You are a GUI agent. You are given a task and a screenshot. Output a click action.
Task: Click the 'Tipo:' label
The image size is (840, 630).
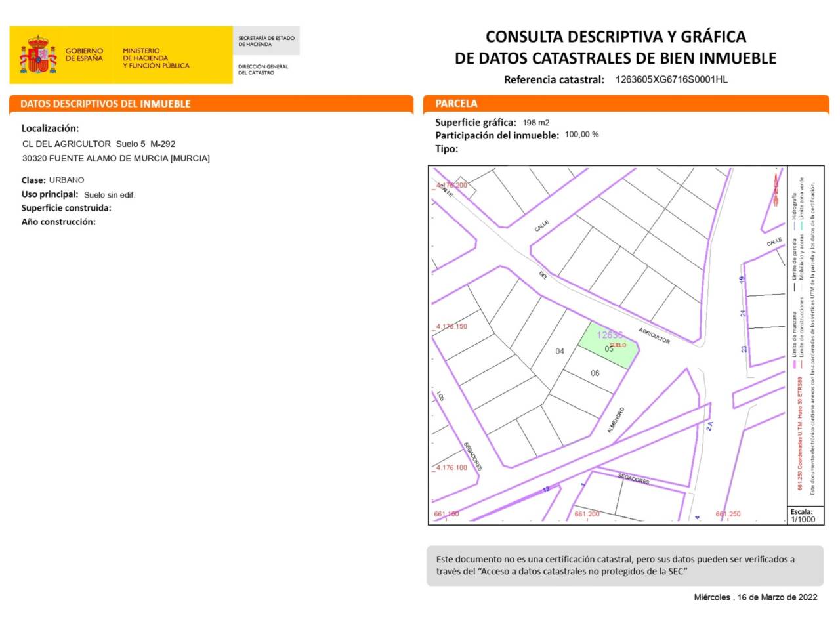tap(447, 149)
